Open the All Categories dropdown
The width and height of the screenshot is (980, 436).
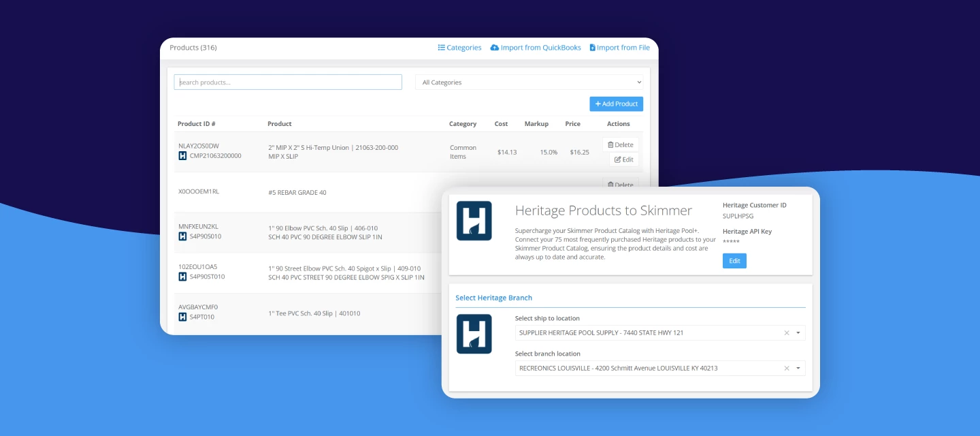[x=529, y=82]
